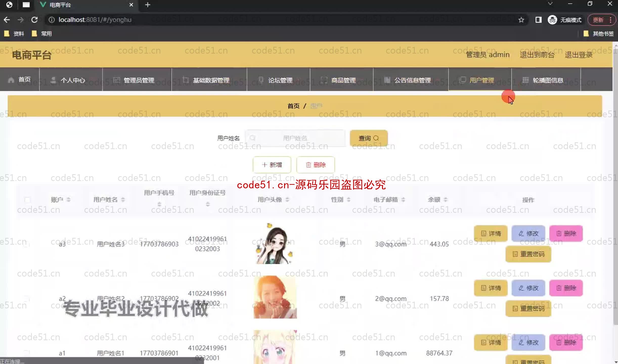618x364 pixels.
Task: Click 修改 for user a1
Action: tap(528, 342)
